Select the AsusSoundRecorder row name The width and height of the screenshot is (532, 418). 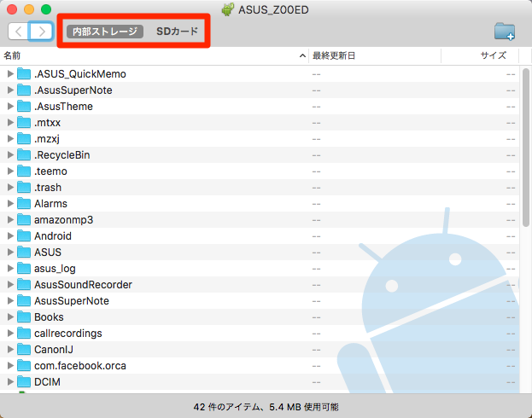click(83, 285)
